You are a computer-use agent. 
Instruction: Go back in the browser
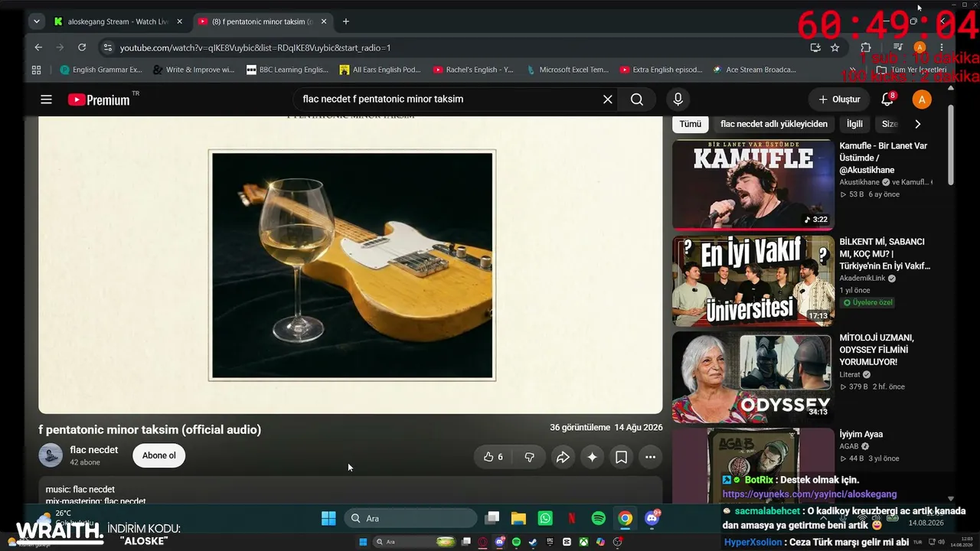(38, 47)
